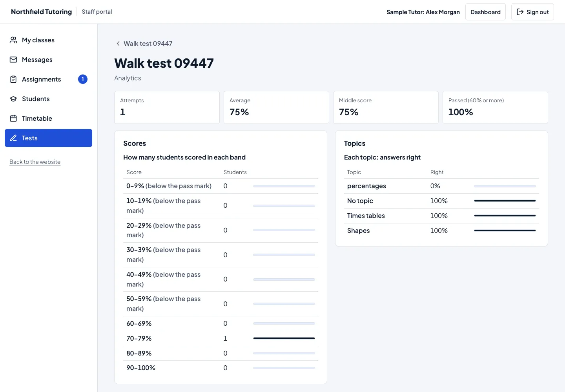Image resolution: width=565 pixels, height=392 pixels.
Task: Click the "0–9% (below the pass mark)" row
Action: [221, 186]
